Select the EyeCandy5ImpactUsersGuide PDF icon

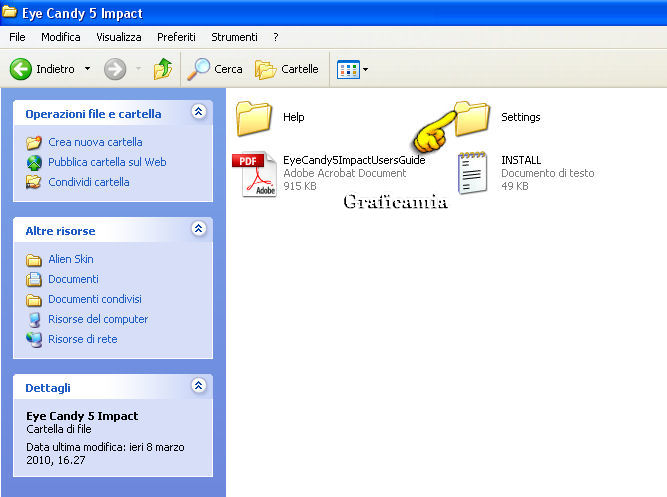coord(254,174)
